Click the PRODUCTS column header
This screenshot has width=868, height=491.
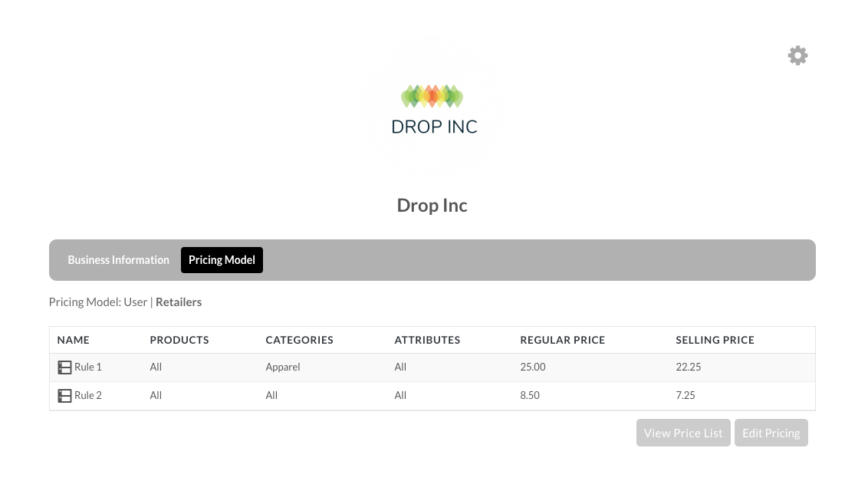(x=179, y=340)
